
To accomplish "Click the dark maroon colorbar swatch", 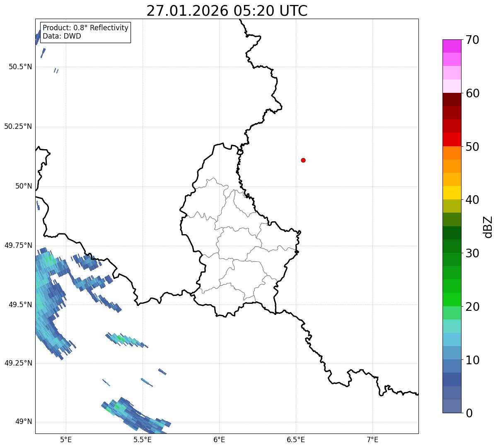I will [452, 99].
